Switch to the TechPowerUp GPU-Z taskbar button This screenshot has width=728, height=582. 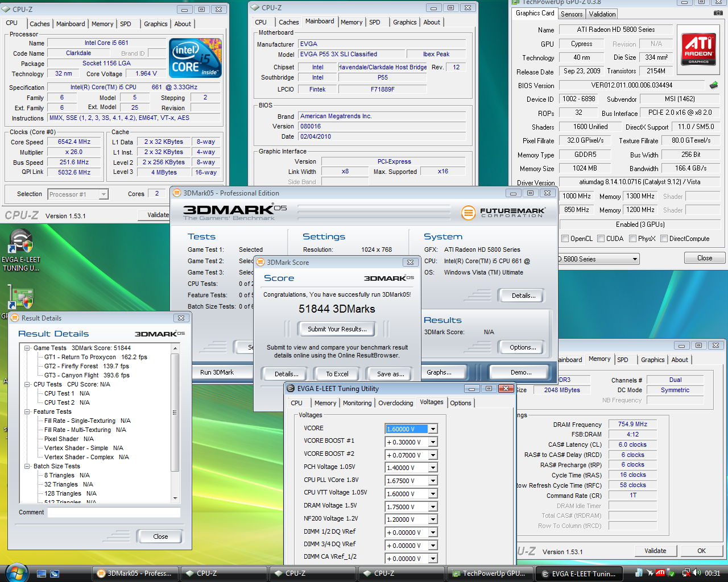[491, 573]
